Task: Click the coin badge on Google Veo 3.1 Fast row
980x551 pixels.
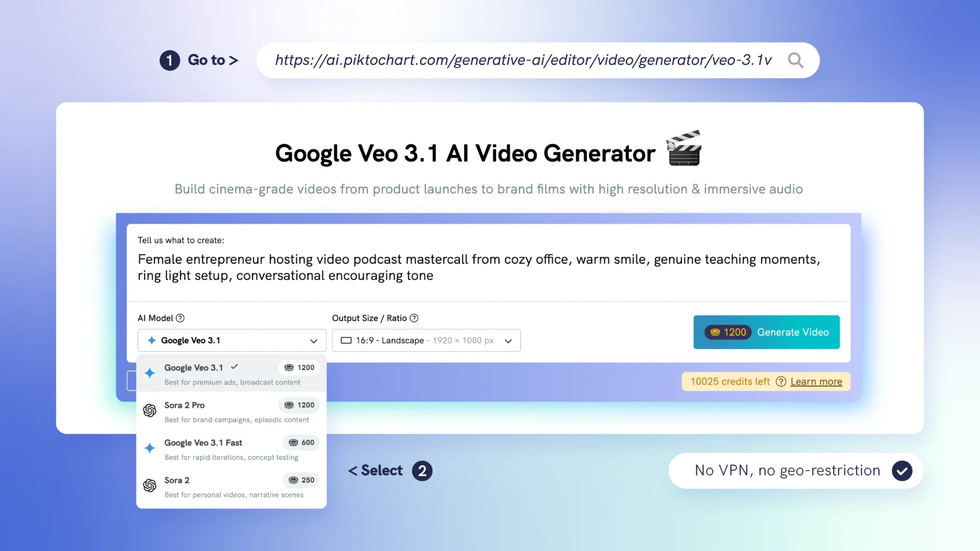Action: 301,442
